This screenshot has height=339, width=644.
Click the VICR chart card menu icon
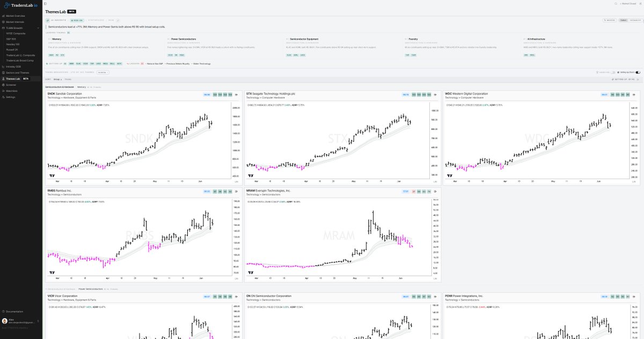point(237,296)
